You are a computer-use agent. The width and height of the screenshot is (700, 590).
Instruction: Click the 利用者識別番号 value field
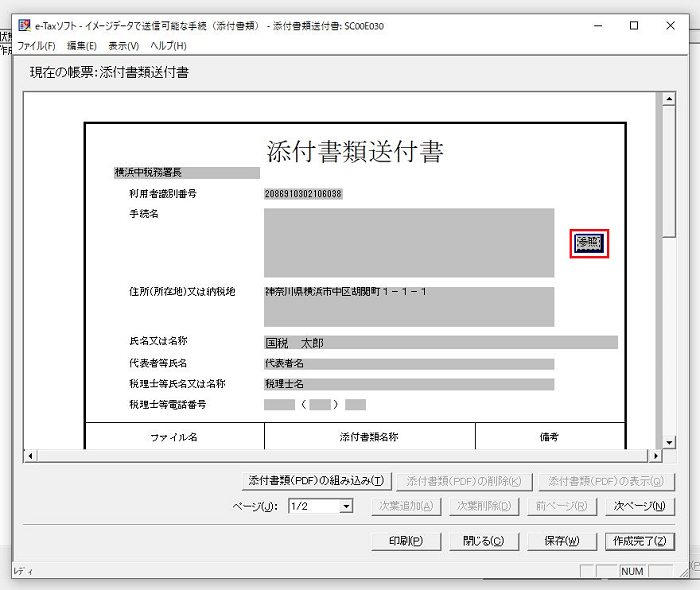tap(304, 194)
